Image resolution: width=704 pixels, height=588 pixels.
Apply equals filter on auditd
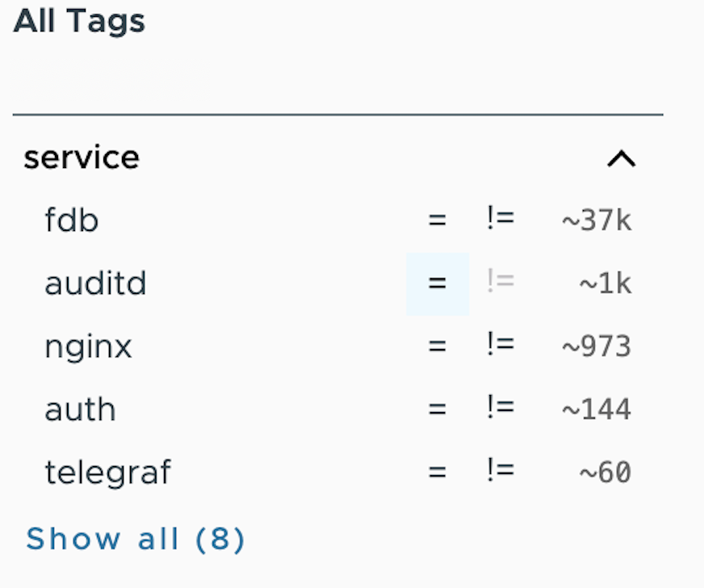438,283
